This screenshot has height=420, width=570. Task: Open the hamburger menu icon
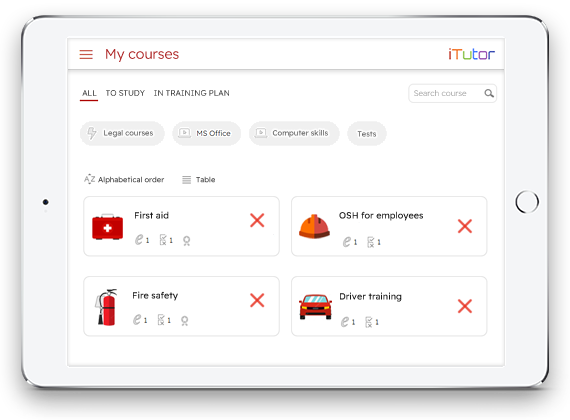86,55
